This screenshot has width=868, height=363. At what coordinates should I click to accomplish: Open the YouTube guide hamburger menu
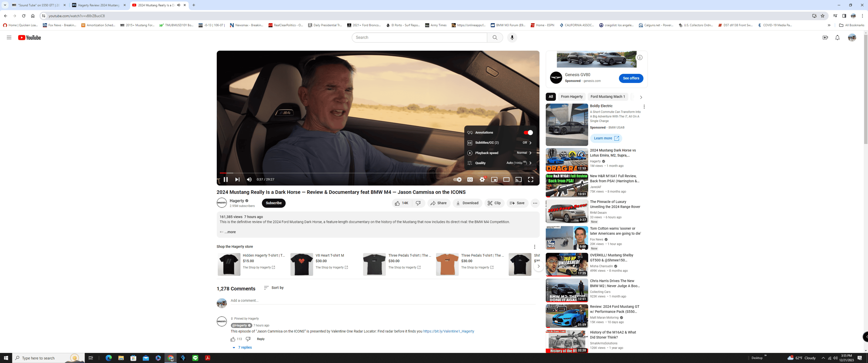[x=9, y=38]
